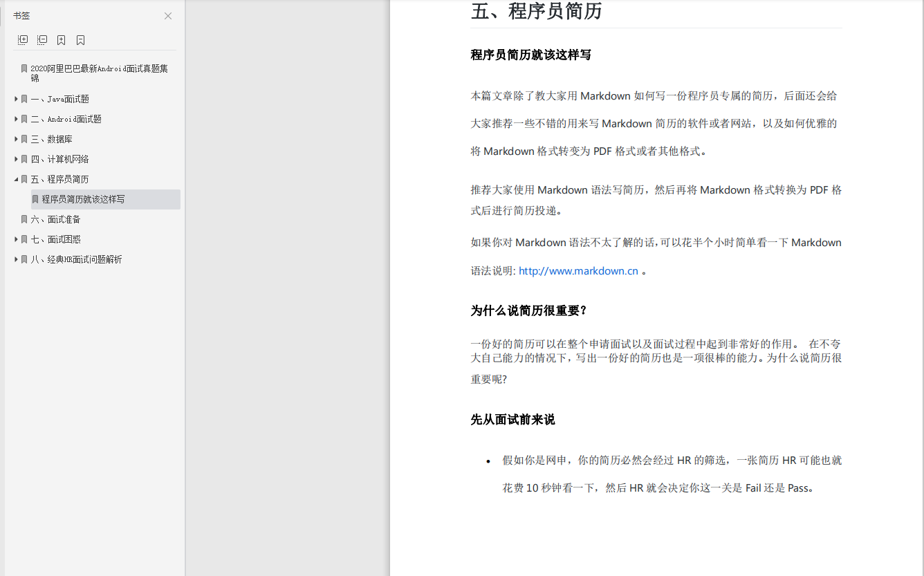
Task: Expand the 七、面试困惑 bookmark arrow
Action: pyautogui.click(x=16, y=239)
